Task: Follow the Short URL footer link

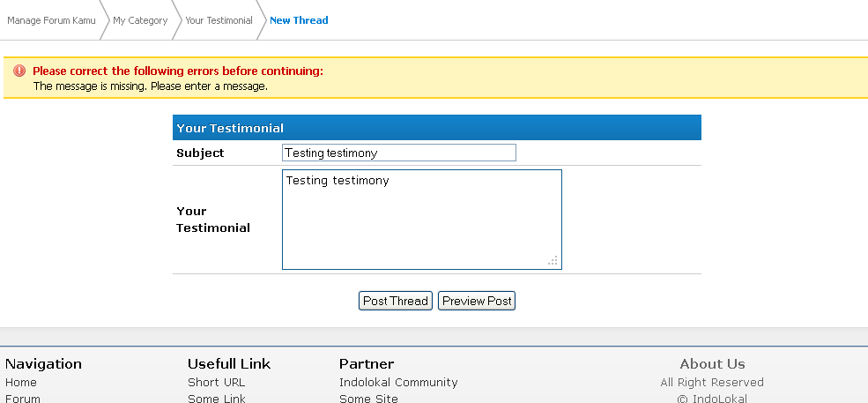Action: 216,383
